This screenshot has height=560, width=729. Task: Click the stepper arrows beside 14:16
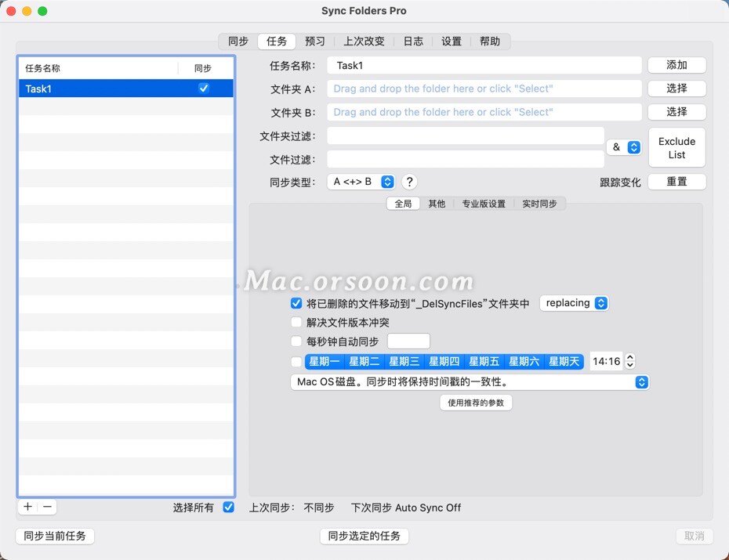pyautogui.click(x=632, y=361)
